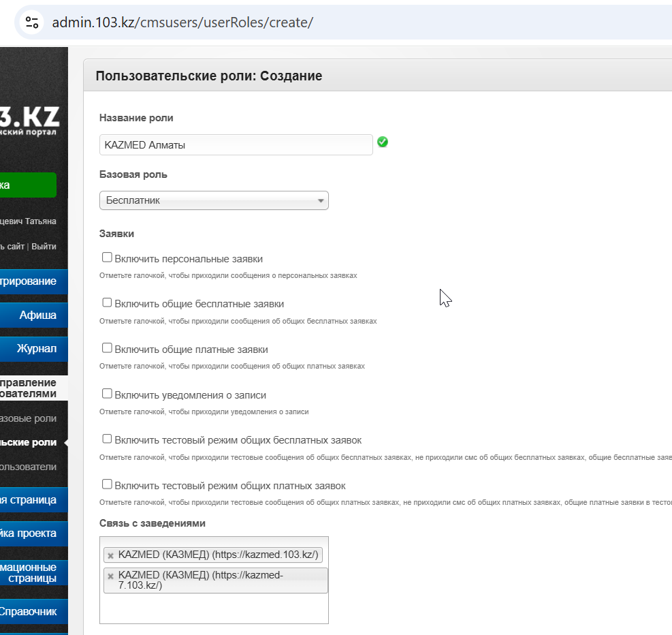Click the user name 'Татьяна' in sidebar

(x=40, y=221)
